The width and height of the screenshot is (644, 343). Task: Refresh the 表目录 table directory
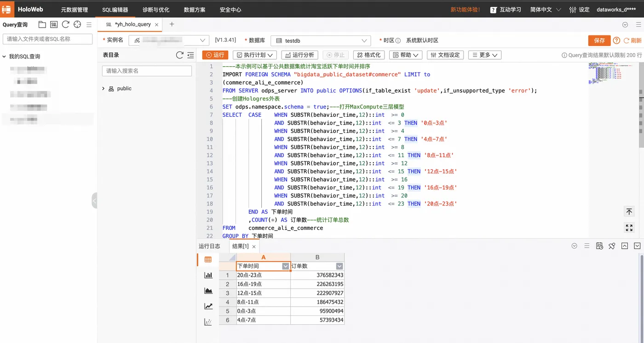(180, 55)
